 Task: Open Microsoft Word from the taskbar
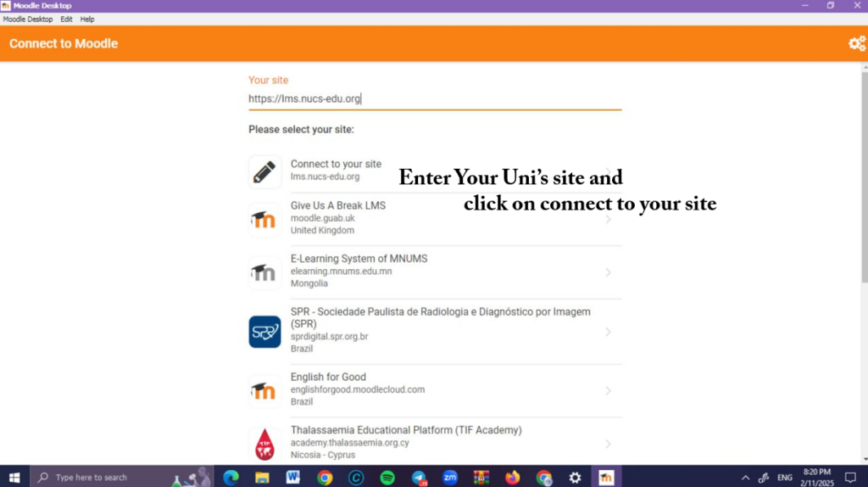click(292, 477)
